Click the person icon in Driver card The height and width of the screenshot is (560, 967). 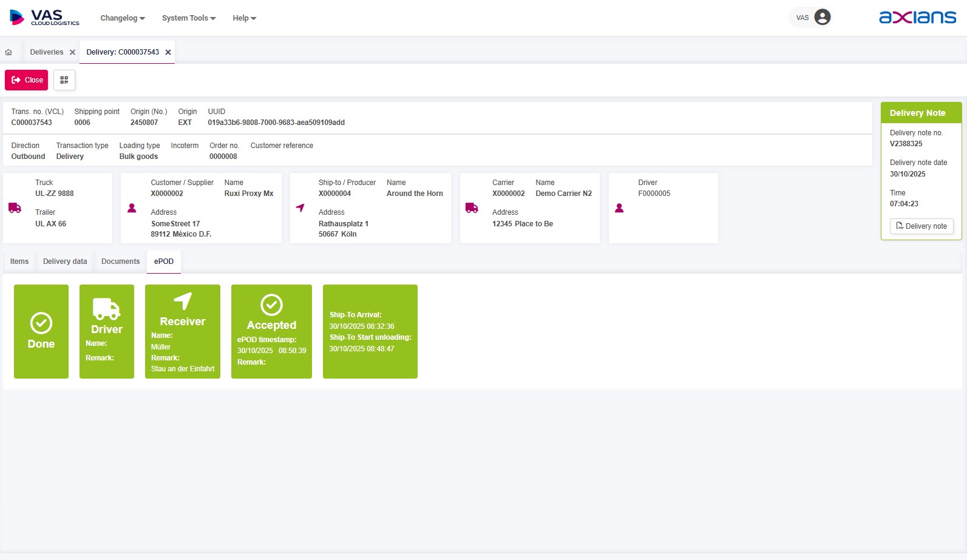[x=619, y=208]
